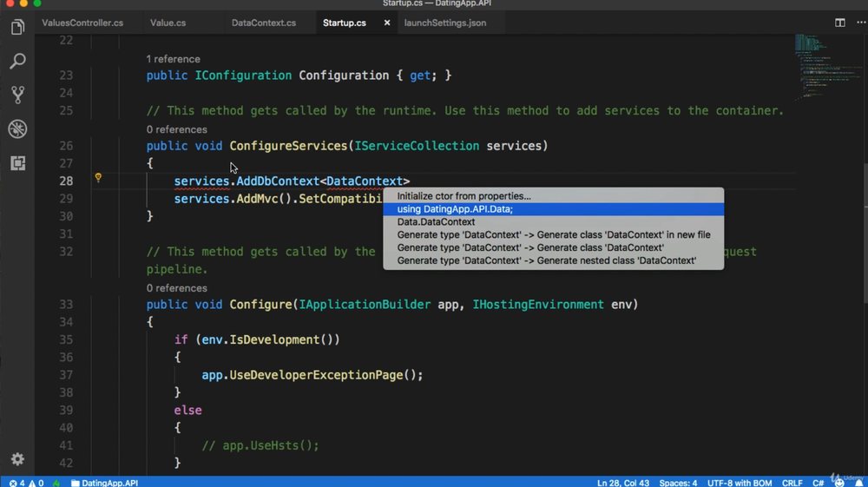Open the Explorer view in activity bar
Viewport: 868px width, 487px height.
[x=17, y=28]
